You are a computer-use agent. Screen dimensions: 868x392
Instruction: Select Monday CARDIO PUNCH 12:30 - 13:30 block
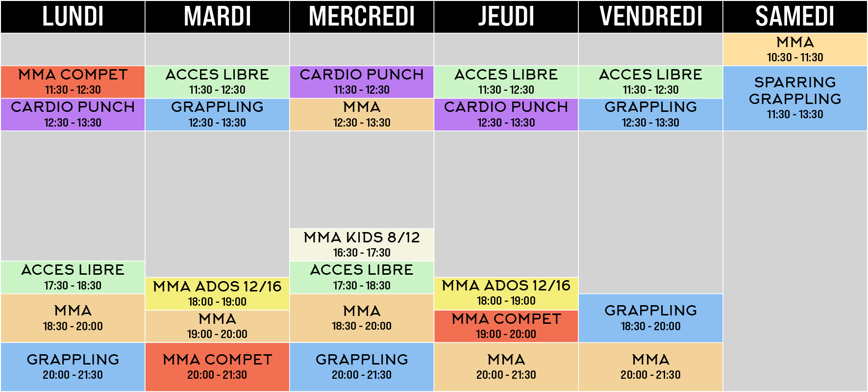point(73,115)
